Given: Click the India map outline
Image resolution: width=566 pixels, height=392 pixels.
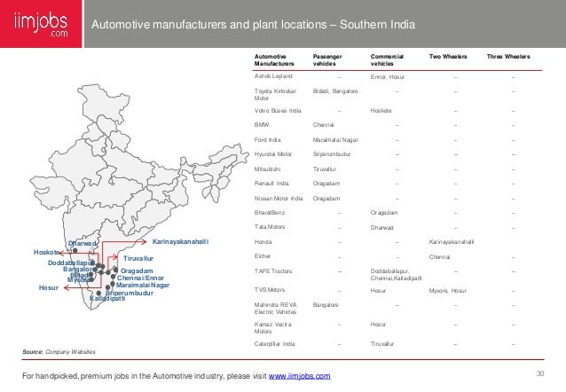Looking at the screenshot, I should pos(139,197).
